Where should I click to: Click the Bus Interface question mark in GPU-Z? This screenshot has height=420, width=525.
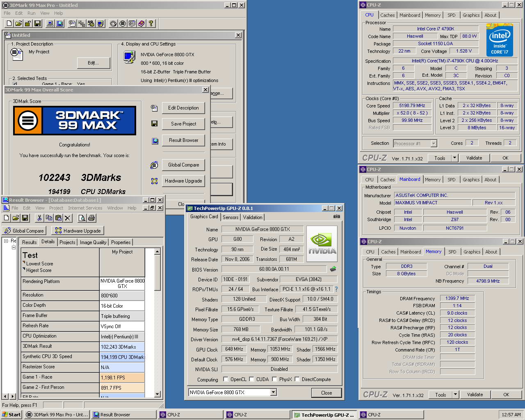pyautogui.click(x=336, y=289)
